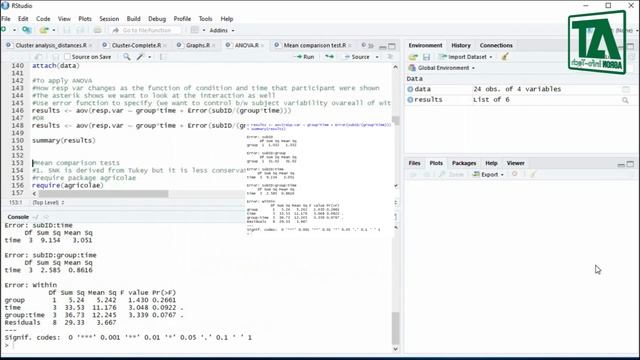Click the console vertical scrollbar thumb
This screenshot has width=640, height=360.
click(x=395, y=328)
